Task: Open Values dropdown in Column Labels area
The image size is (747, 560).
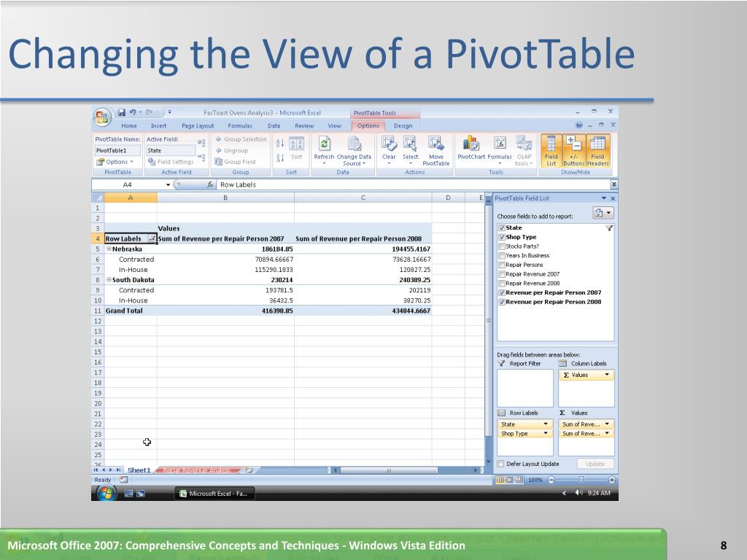Action: [x=607, y=376]
